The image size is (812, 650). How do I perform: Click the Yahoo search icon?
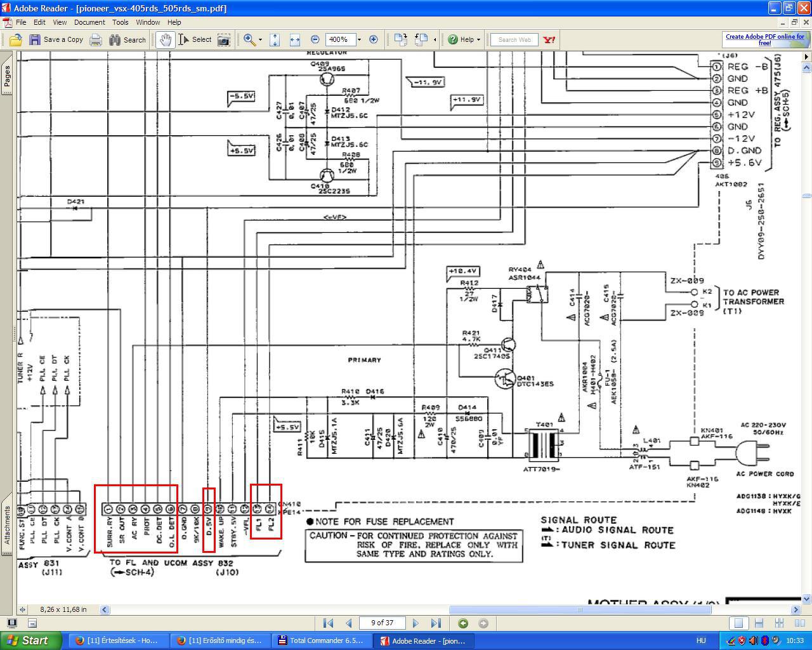coord(549,39)
